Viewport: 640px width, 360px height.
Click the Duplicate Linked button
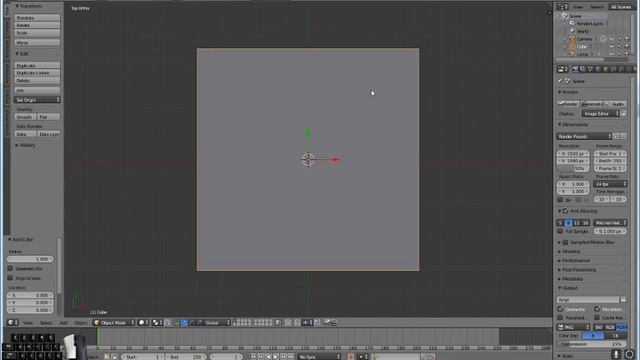(x=37, y=73)
